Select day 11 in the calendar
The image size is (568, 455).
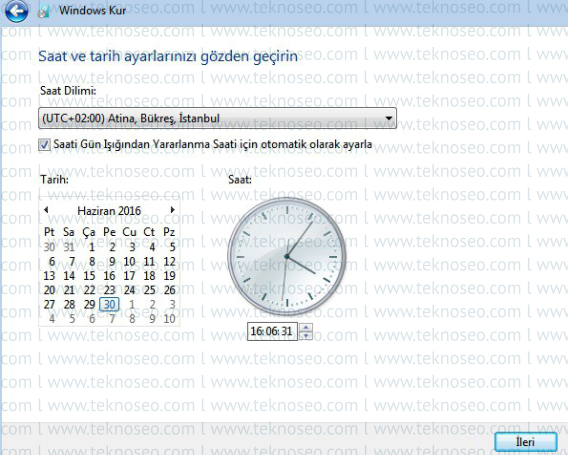point(149,262)
